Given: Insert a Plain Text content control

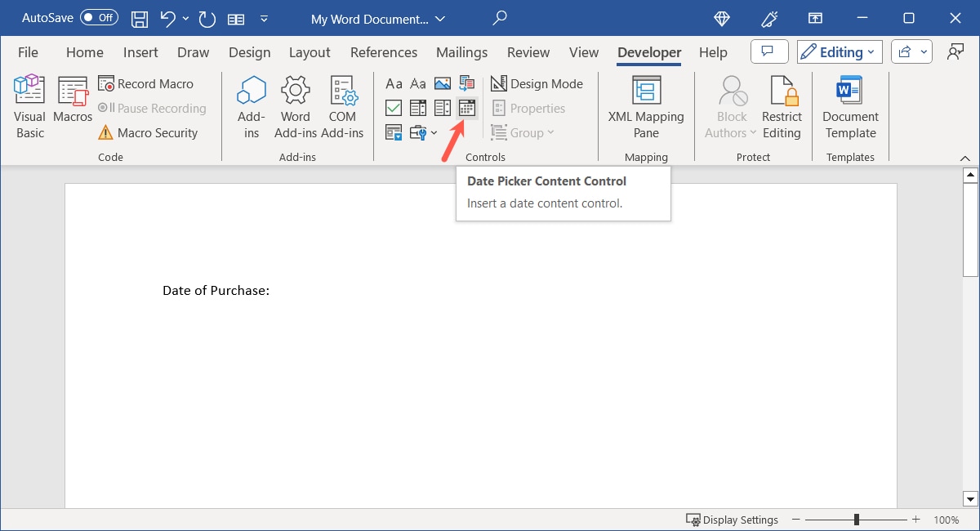Looking at the screenshot, I should click(418, 83).
